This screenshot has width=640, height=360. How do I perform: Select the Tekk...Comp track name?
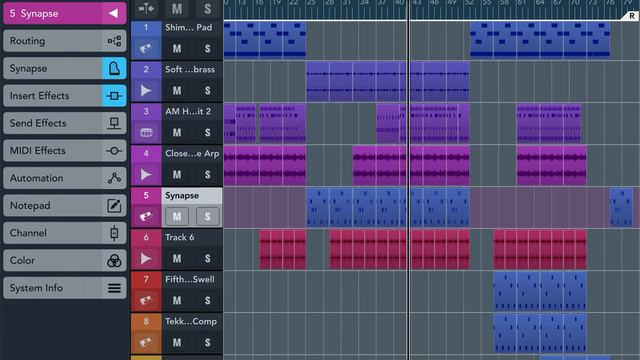[191, 322]
